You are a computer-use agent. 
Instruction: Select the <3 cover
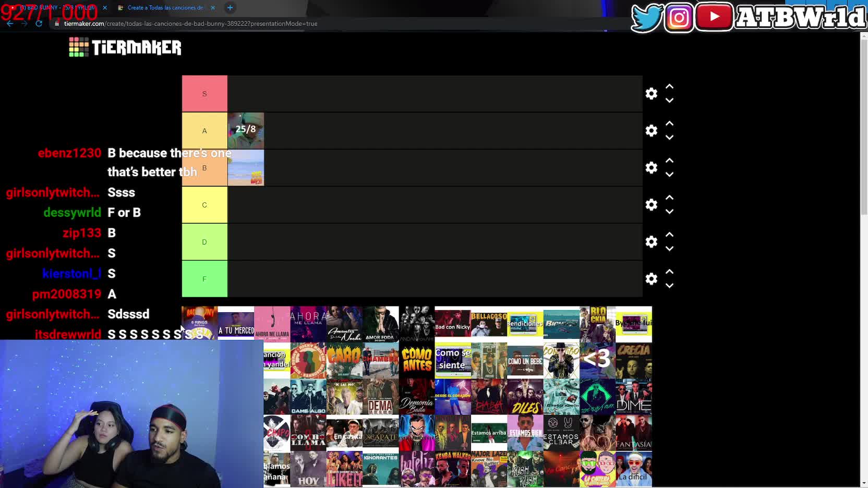coord(598,361)
